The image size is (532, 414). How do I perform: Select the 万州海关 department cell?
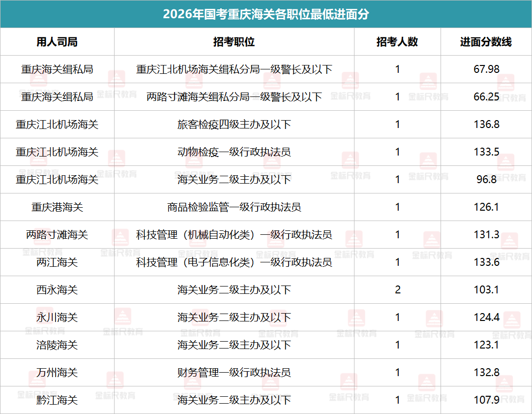click(57, 372)
